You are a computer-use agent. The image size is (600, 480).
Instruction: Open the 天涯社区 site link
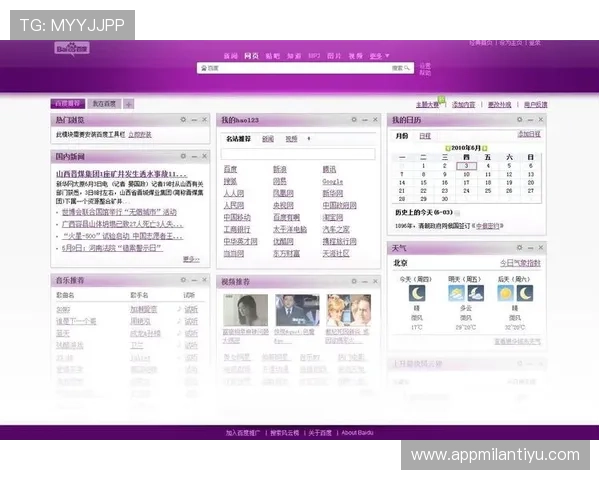coord(336,253)
